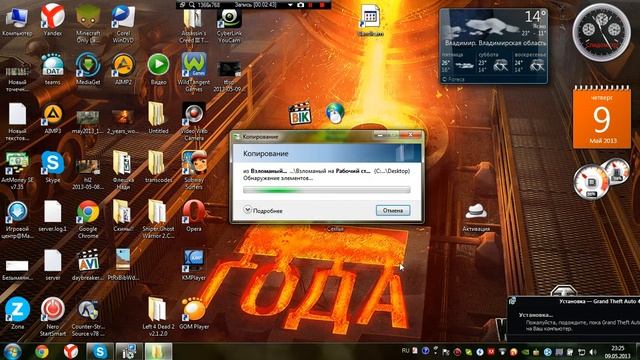Viewport: 640px width, 360px height.
Task: Open the server.log.1 file icon
Action: click(53, 212)
